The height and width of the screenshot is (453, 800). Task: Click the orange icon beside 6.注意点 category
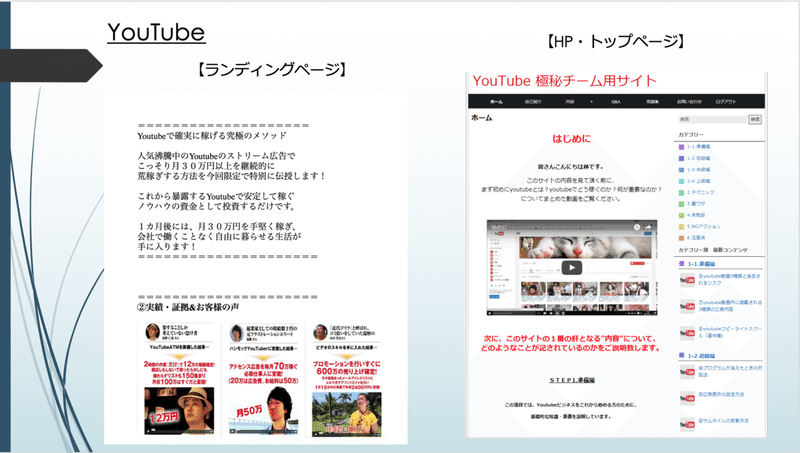[x=681, y=238]
